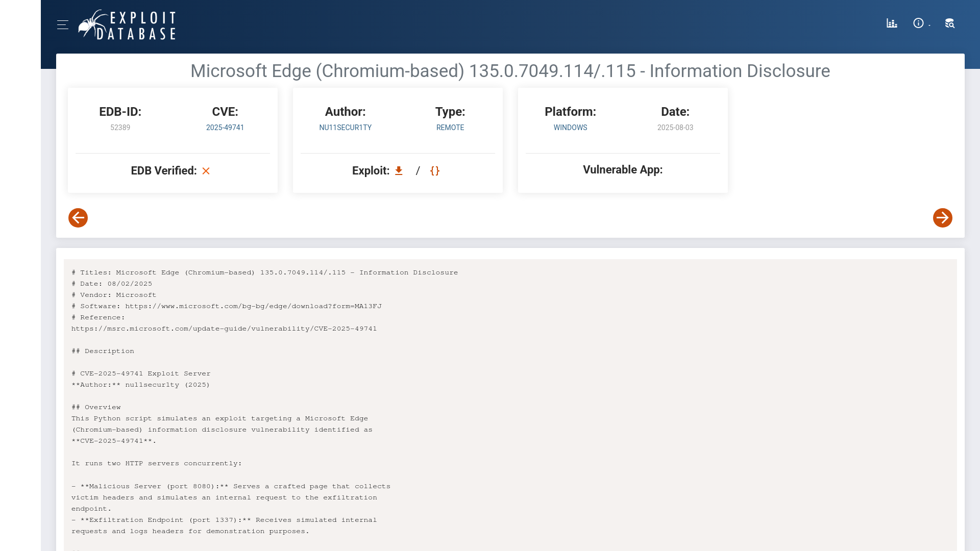
Task: Click the Vulnerable App label
Action: click(623, 170)
